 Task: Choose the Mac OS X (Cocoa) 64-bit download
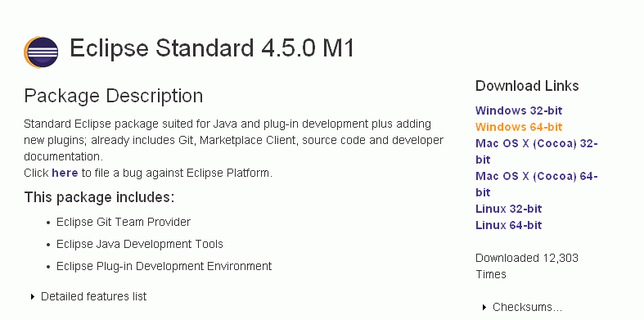tap(536, 184)
